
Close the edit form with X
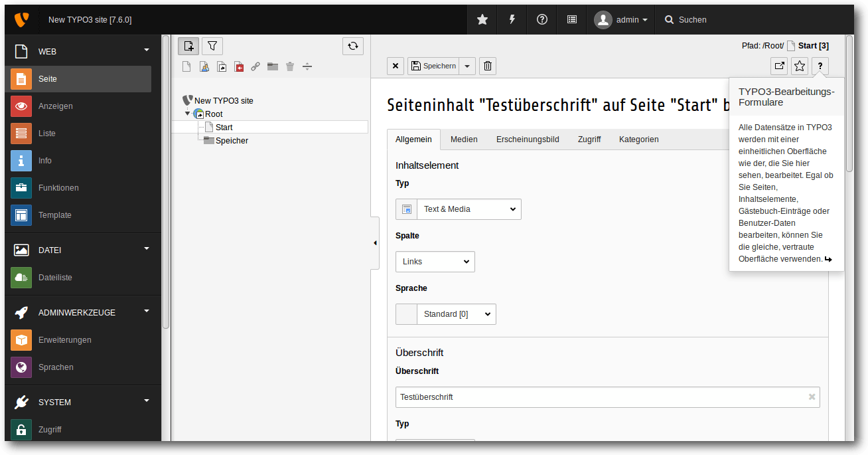(396, 66)
